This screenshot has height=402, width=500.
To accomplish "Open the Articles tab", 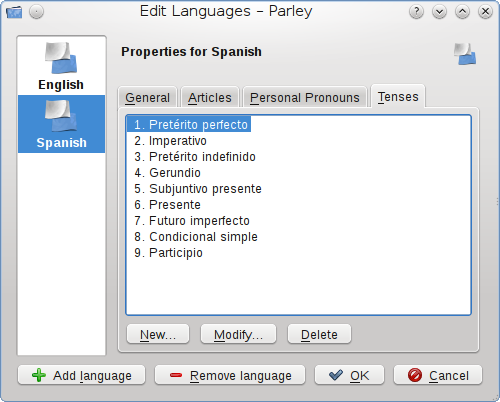I will (210, 97).
